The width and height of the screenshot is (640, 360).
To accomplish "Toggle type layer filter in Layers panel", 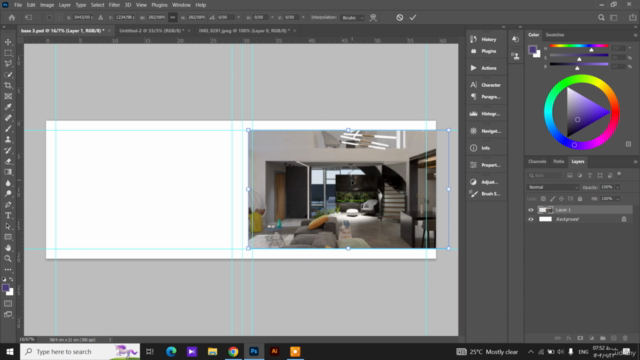I will pos(590,176).
